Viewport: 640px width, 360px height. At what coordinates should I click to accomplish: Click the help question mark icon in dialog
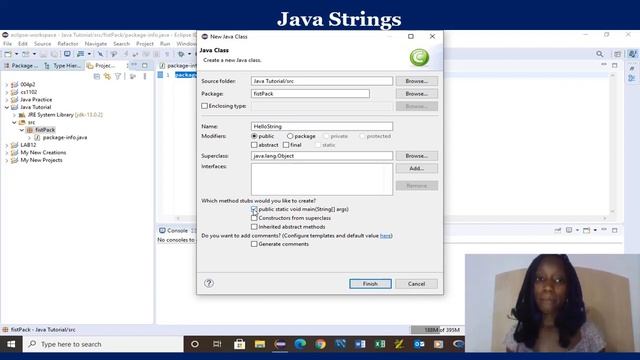209,283
